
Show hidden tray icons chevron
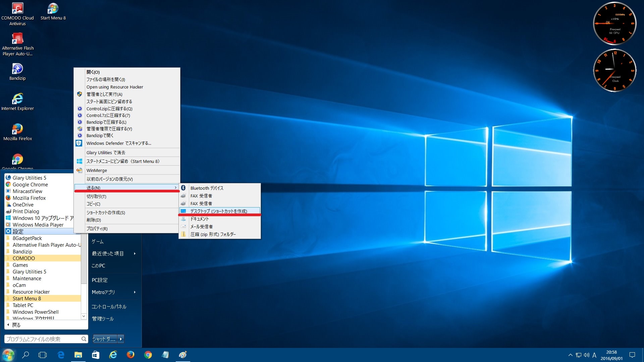(570, 355)
